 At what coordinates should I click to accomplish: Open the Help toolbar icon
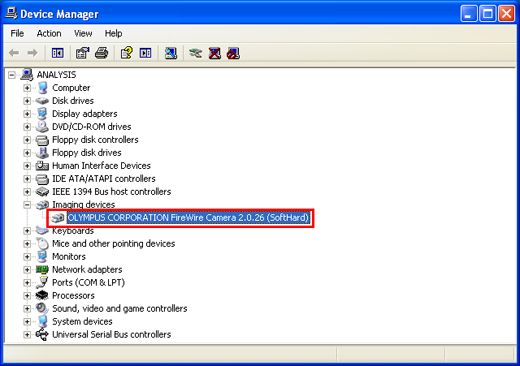pos(127,53)
